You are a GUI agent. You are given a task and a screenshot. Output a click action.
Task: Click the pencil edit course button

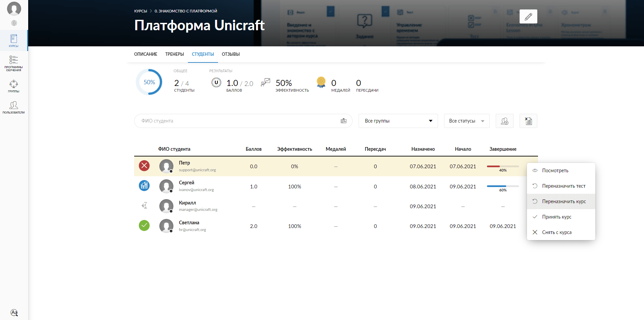tap(528, 16)
